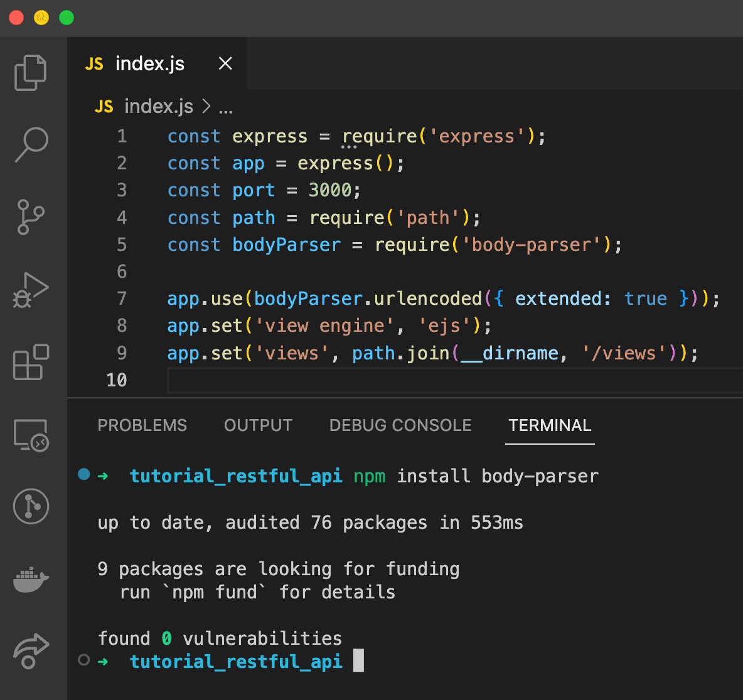Open the Source Control branch icon
743x700 pixels.
(x=31, y=218)
